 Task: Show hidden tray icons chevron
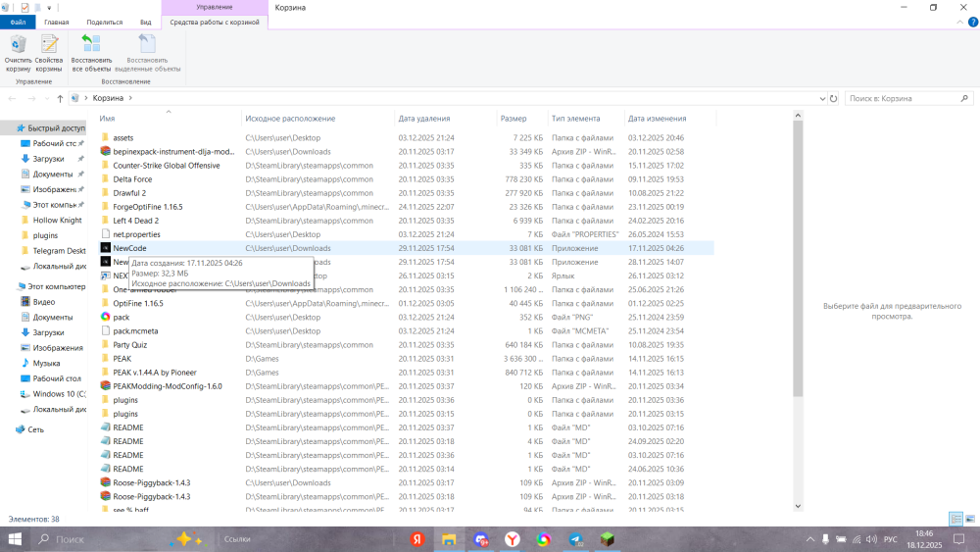pyautogui.click(x=810, y=539)
